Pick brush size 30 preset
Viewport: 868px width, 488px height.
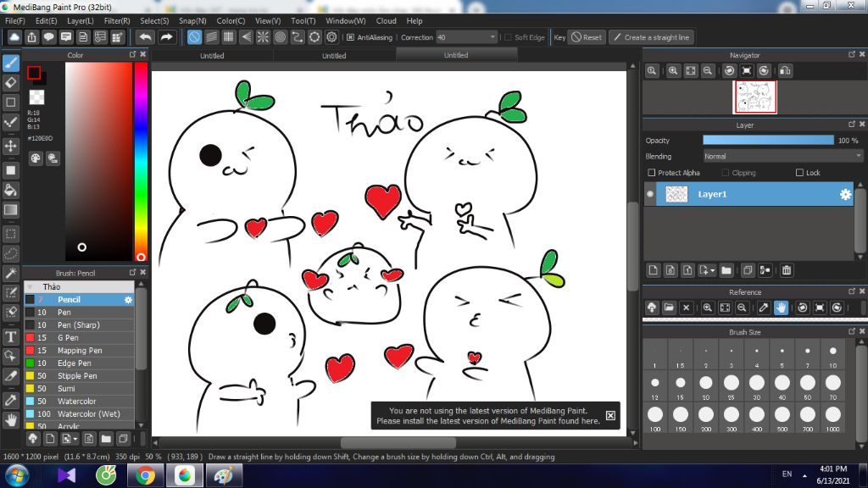(x=756, y=386)
